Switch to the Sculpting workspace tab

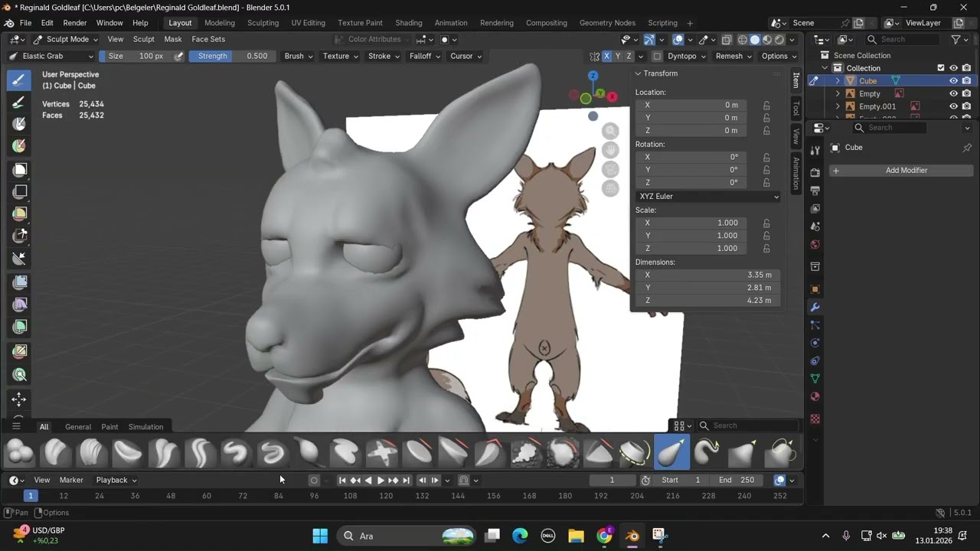click(263, 23)
